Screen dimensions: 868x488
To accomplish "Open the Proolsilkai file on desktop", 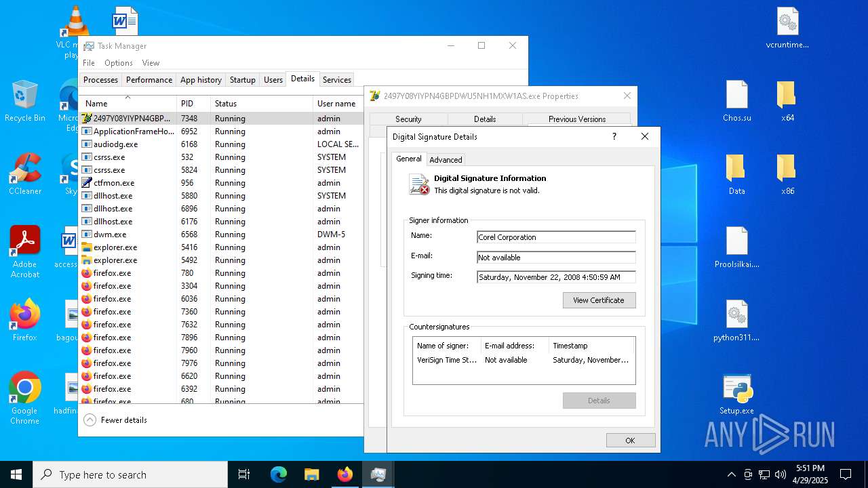I will pos(737,248).
